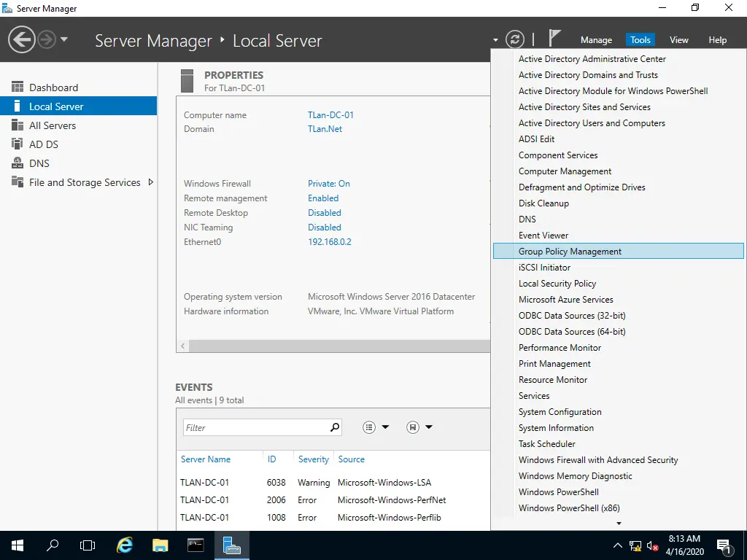The height and width of the screenshot is (560, 747).
Task: Click the filter search magnifier icon
Action: [335, 427]
